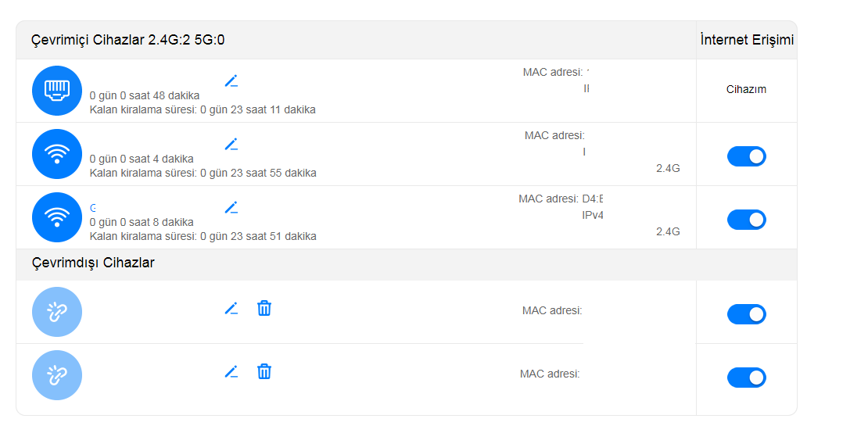Edit name of the wired device
This screenshot has height=426, width=868.
tap(231, 81)
